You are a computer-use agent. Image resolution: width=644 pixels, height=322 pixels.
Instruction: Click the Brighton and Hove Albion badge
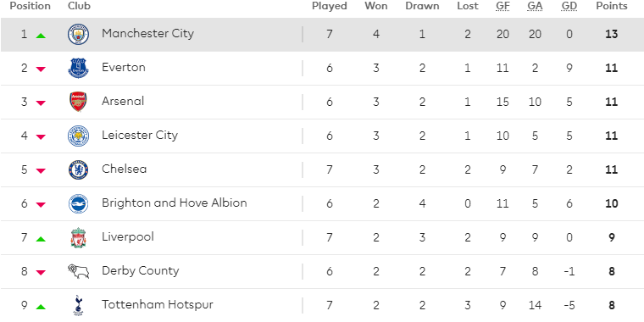[78, 203]
